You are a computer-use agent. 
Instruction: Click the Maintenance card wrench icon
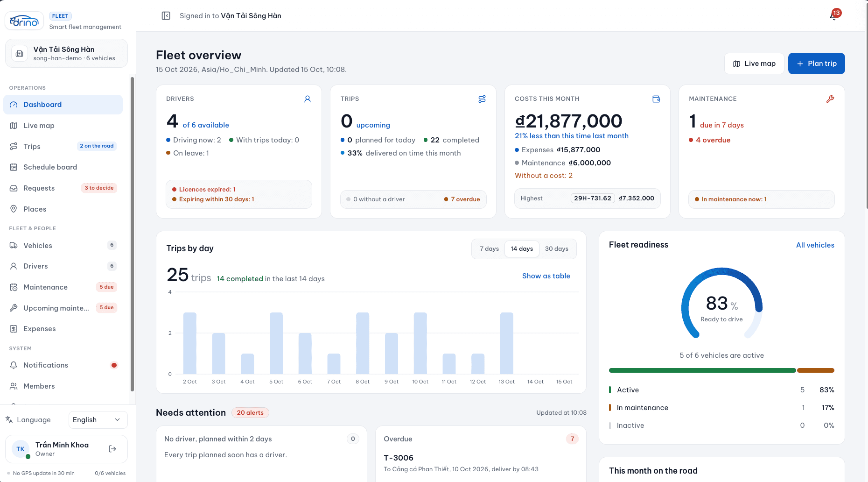[830, 99]
